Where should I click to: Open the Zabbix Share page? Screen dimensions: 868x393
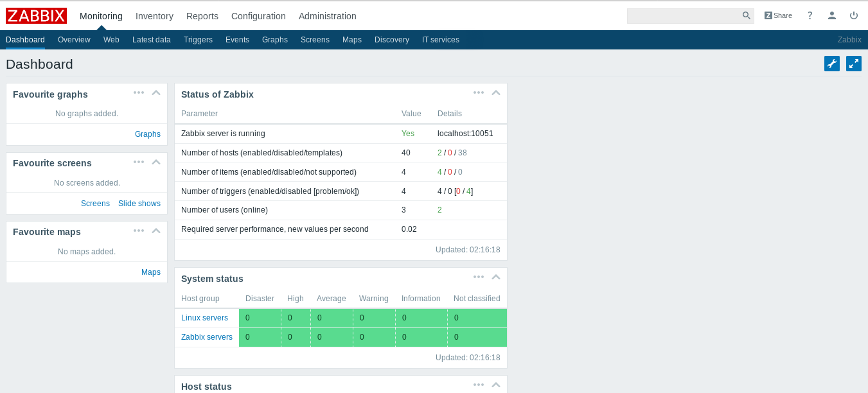[x=778, y=15]
